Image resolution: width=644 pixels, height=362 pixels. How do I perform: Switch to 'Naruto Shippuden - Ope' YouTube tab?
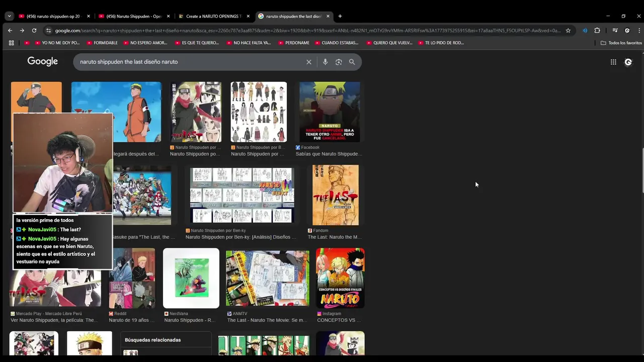[134, 16]
